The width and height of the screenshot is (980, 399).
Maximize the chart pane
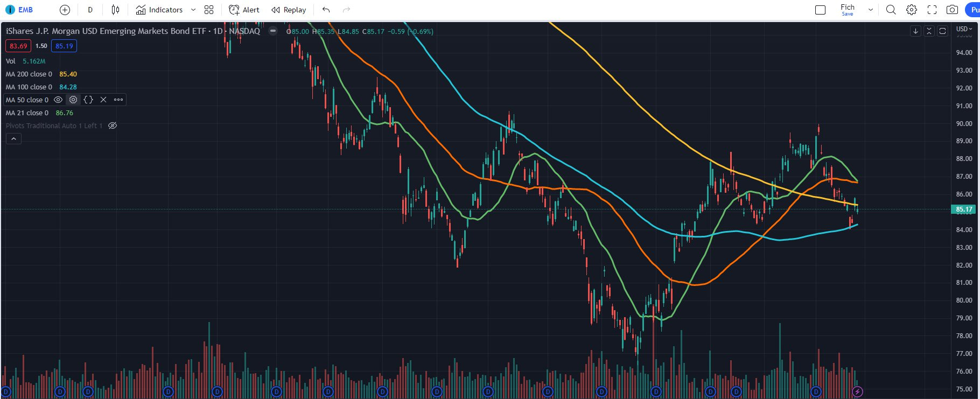[942, 31]
